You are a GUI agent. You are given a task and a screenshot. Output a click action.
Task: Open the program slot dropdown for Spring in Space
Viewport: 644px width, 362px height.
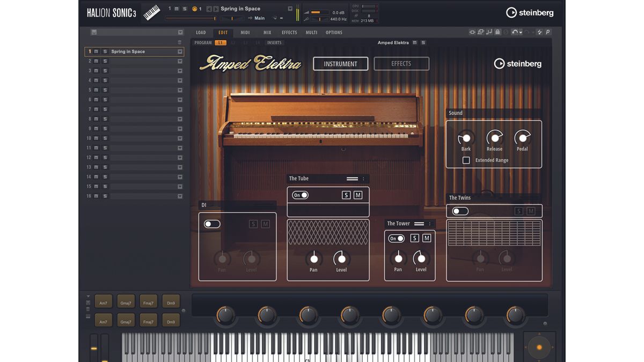click(x=180, y=51)
